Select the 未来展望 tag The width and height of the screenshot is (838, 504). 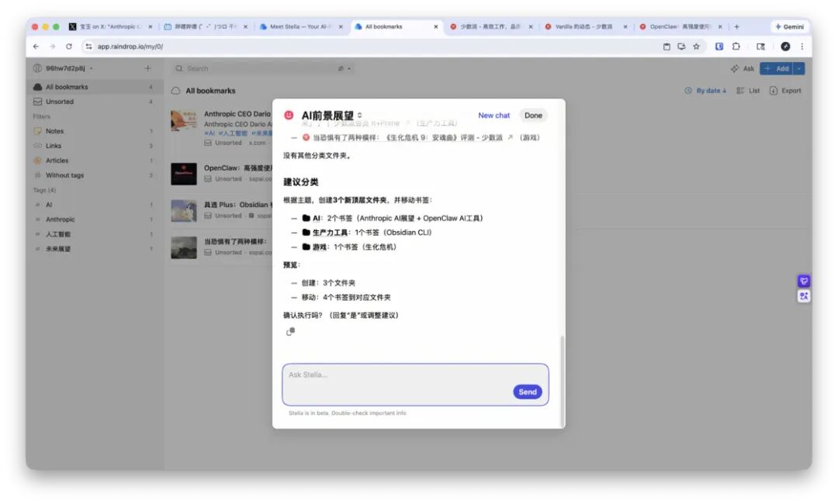(x=95, y=249)
